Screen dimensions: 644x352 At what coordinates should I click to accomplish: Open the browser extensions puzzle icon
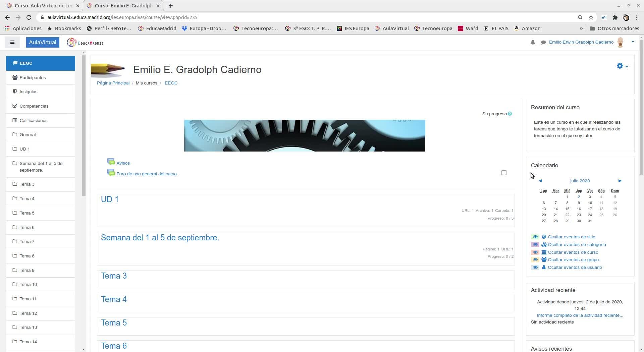(x=615, y=17)
